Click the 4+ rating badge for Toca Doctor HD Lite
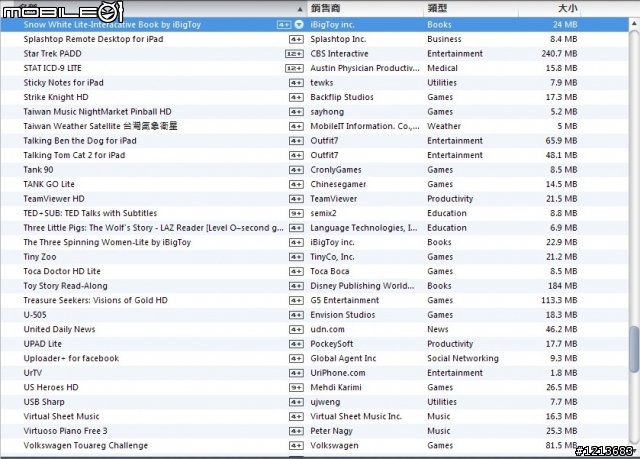 tap(296, 272)
